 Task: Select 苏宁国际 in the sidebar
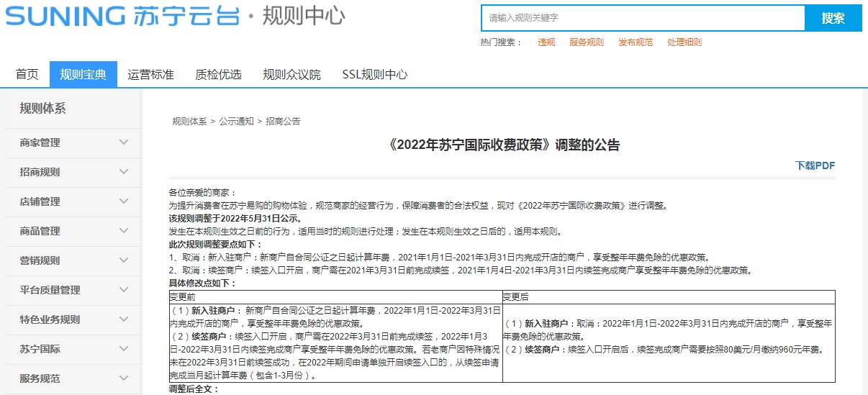click(x=40, y=349)
